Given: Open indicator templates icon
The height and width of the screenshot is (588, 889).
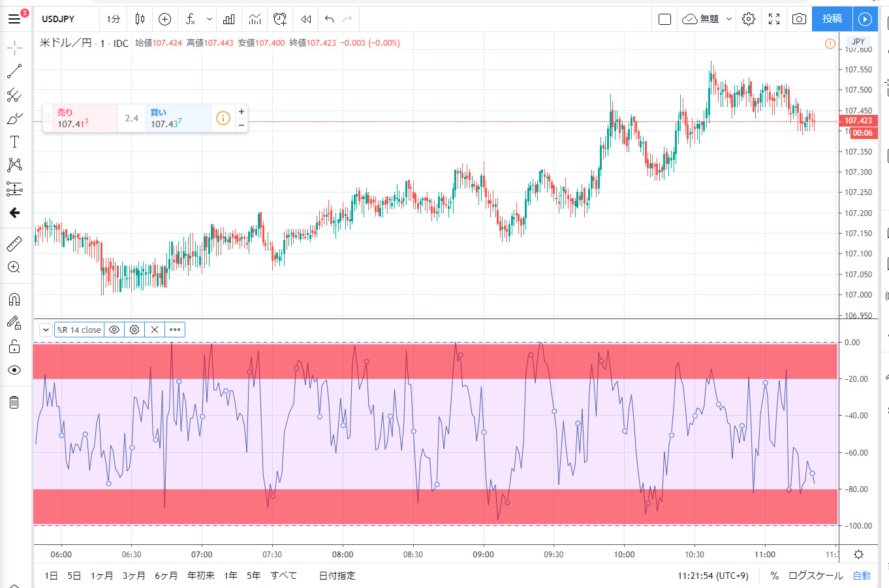Looking at the screenshot, I should [x=255, y=19].
